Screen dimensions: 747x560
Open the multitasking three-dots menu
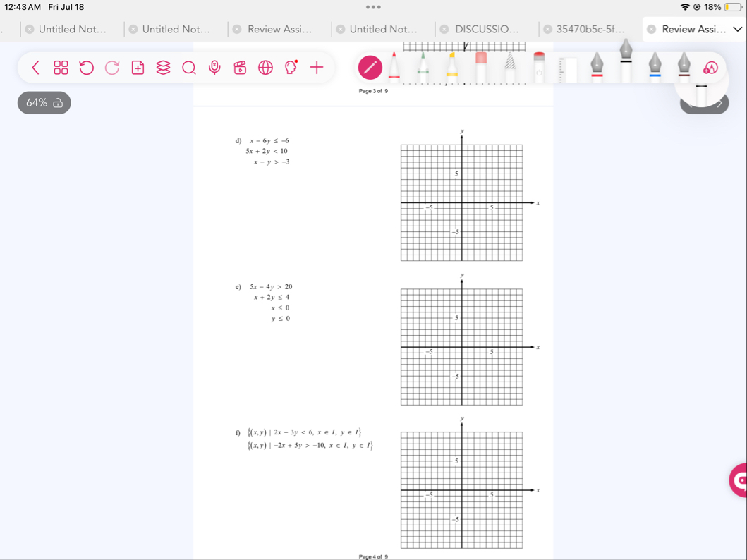[x=374, y=7]
